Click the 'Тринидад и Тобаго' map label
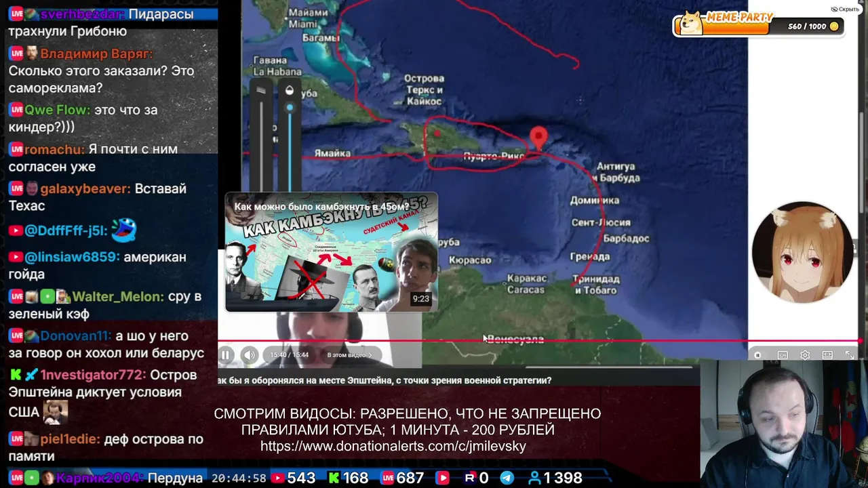 pos(595,285)
